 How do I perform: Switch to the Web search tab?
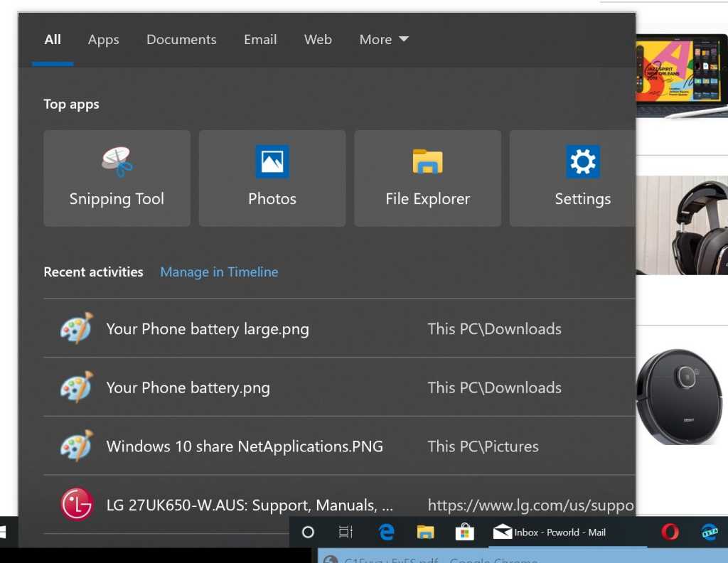click(x=318, y=39)
